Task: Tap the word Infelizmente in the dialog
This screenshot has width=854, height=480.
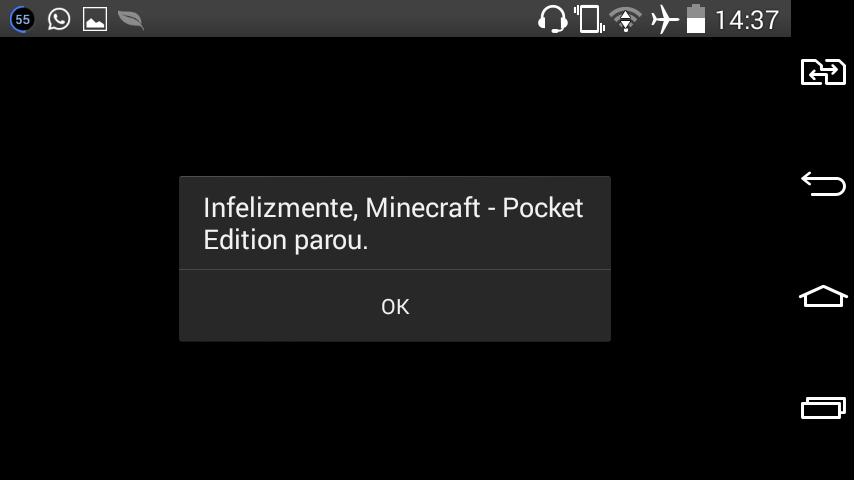Action: click(280, 208)
